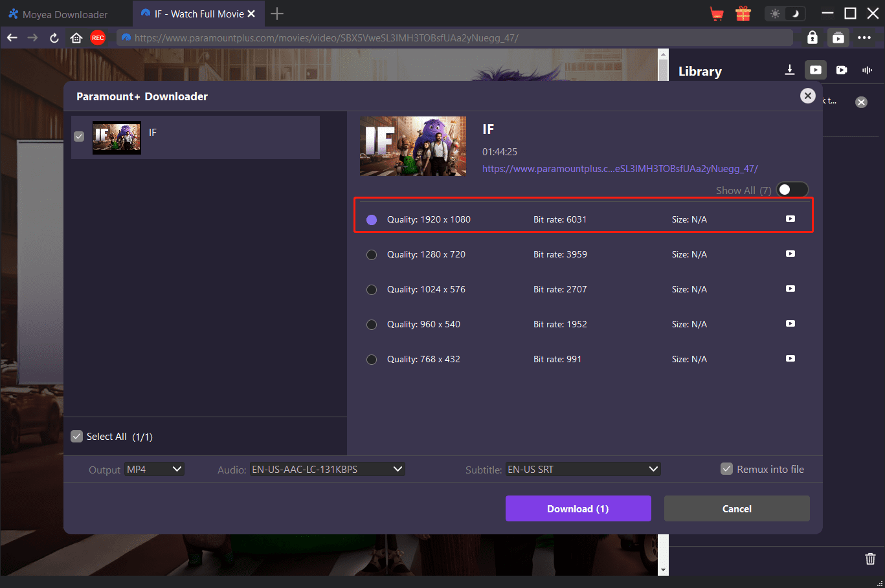Switch the light/dark theme toggle

point(785,14)
